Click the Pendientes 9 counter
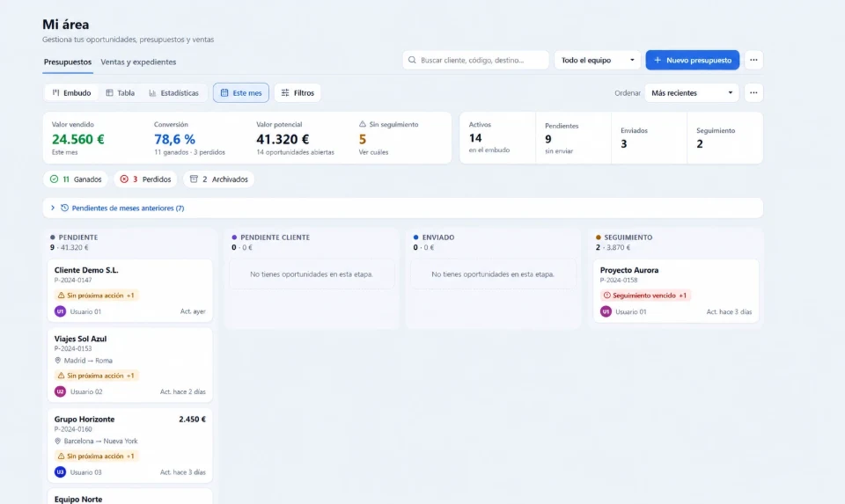Image resolution: width=845 pixels, height=504 pixels. [x=573, y=138]
